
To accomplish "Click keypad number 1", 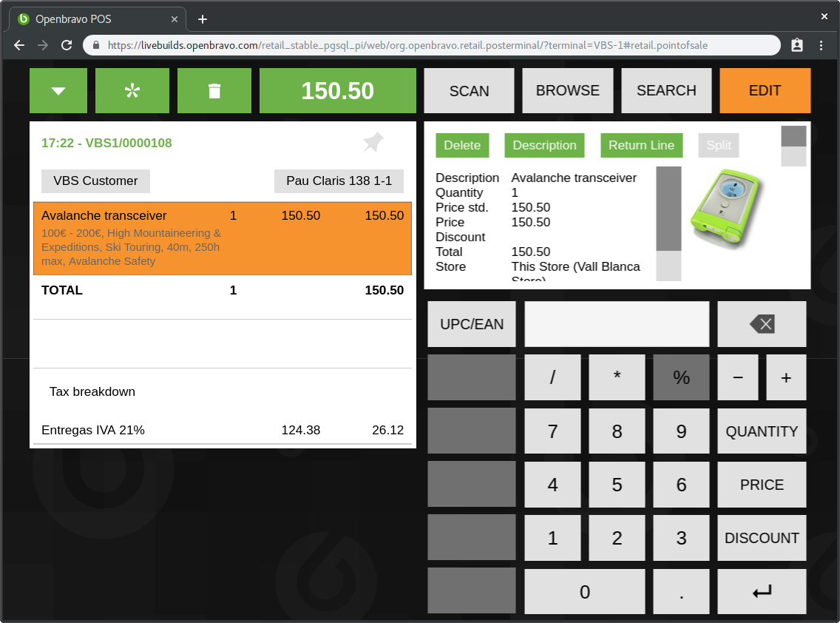I will pos(552,538).
